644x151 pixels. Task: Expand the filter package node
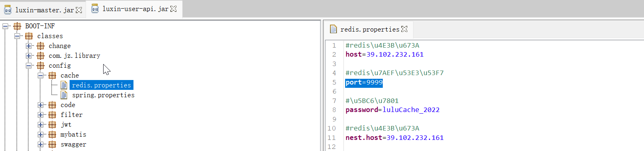tap(41, 115)
